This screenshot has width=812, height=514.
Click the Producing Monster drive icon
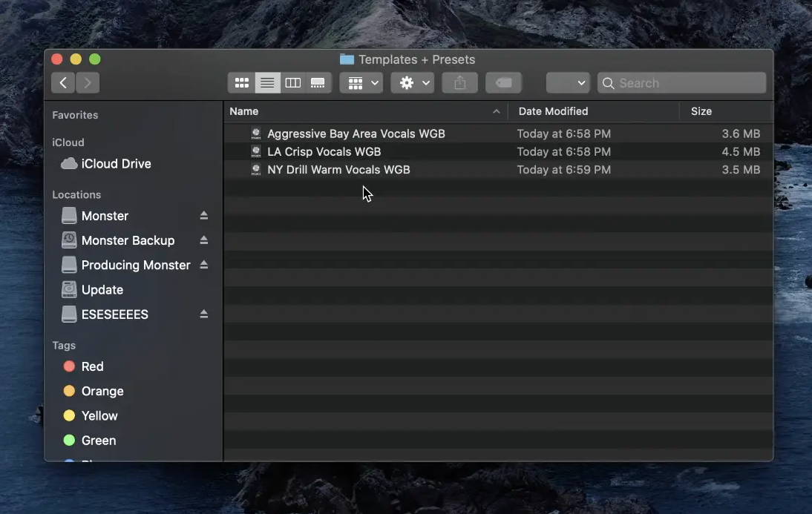tap(69, 265)
